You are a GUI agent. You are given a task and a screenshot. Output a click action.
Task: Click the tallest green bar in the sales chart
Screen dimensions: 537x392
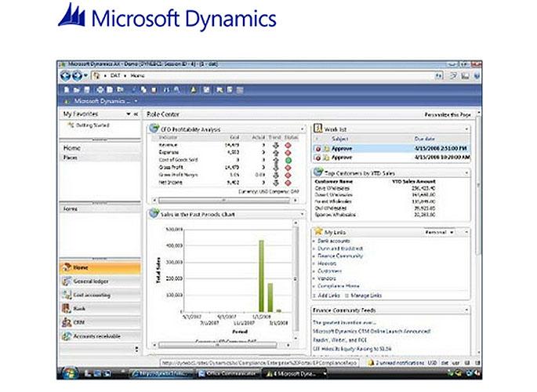261,276
